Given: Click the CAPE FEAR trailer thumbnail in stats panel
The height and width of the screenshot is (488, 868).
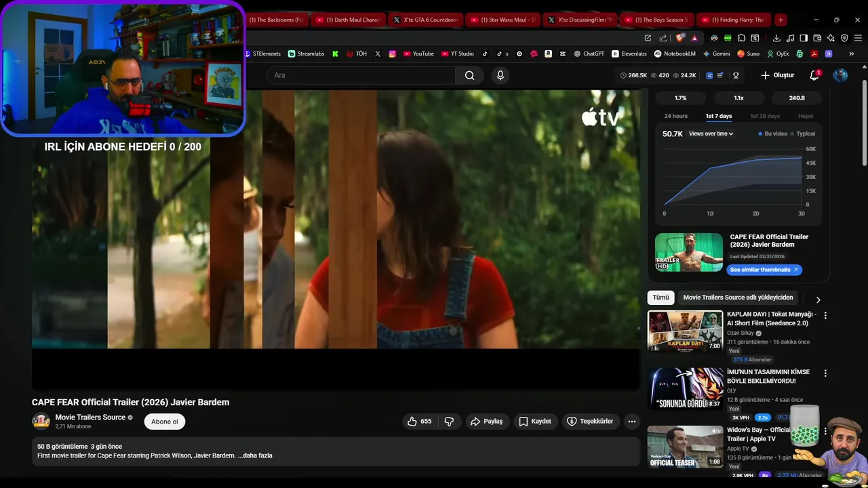Looking at the screenshot, I should tap(689, 252).
